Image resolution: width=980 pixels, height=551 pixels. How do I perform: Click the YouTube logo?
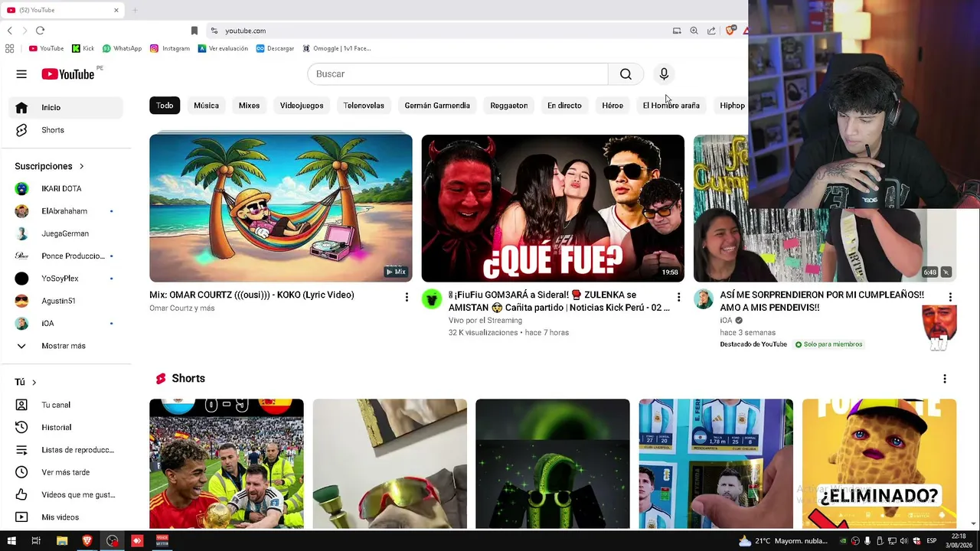point(68,74)
